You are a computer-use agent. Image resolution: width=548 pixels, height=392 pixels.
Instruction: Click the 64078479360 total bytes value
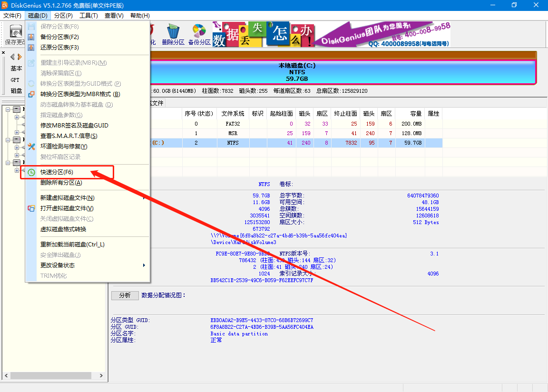[423, 196]
